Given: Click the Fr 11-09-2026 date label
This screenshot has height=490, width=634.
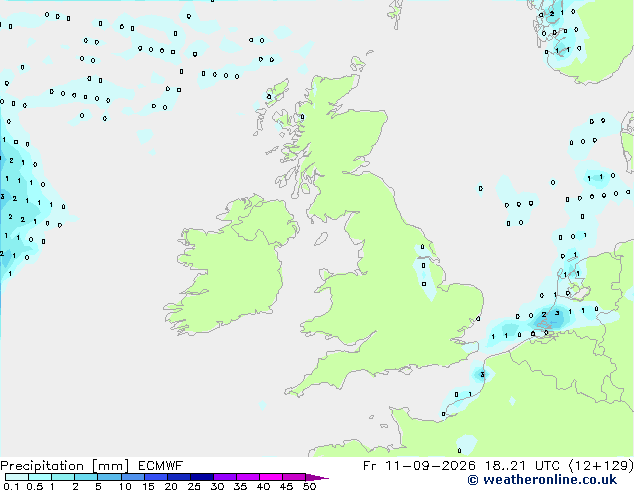Looking at the screenshot, I should pyautogui.click(x=419, y=466).
